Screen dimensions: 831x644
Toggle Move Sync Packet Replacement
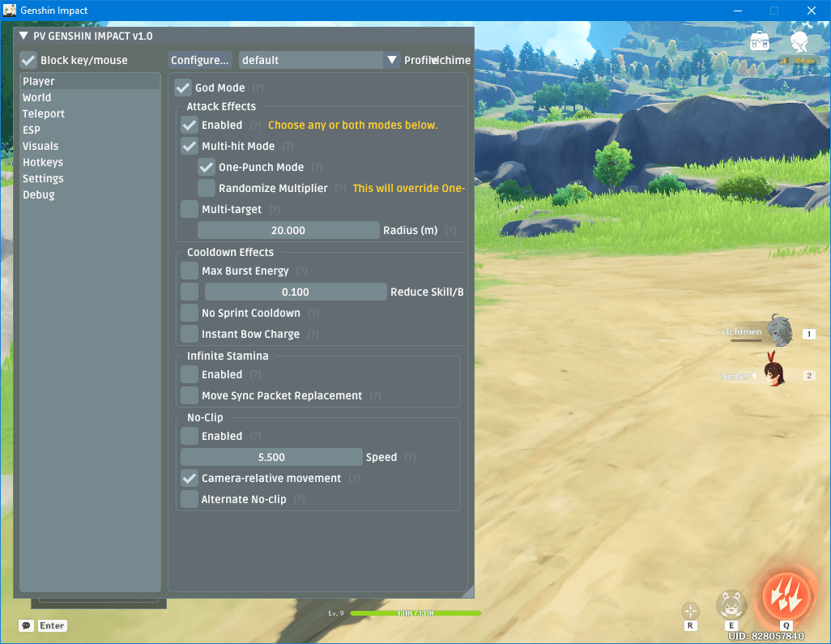(x=190, y=396)
